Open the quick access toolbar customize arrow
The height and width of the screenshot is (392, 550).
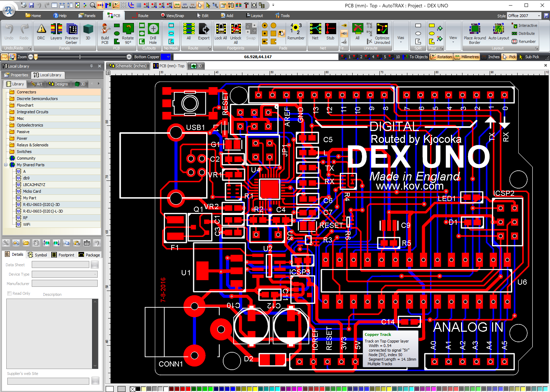pos(273,5)
